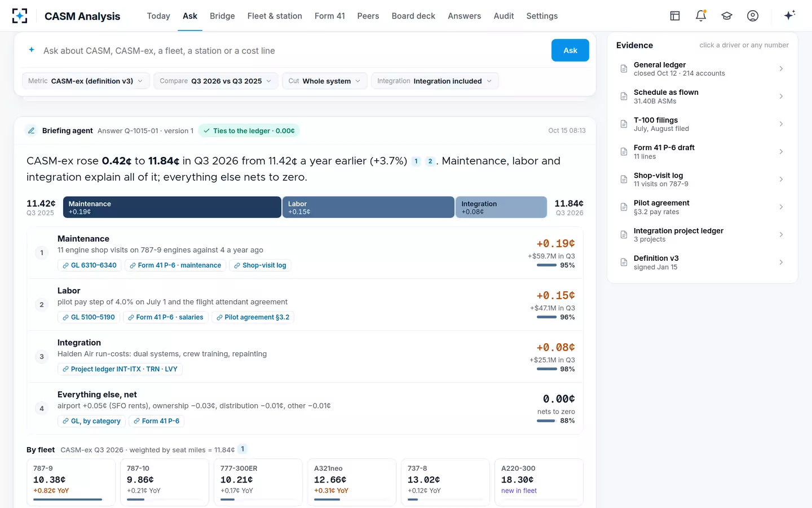This screenshot has height=508, width=812.
Task: Click the graduation cap learning icon
Action: (x=727, y=16)
